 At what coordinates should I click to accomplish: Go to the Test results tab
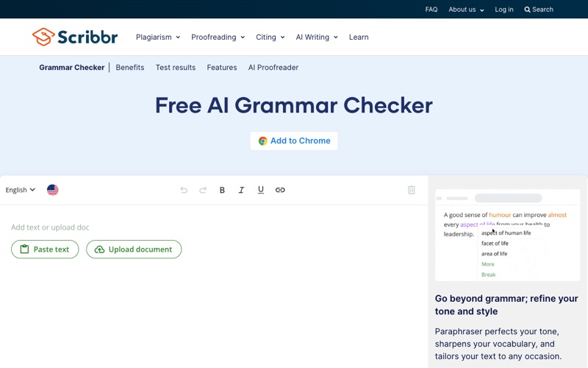(x=176, y=68)
